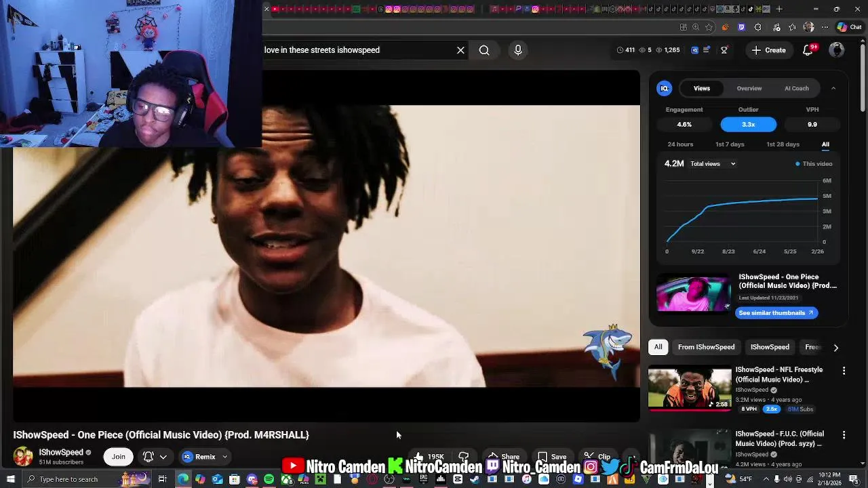Open the Copilot Chat sidebar
This screenshot has height=488, width=868.
[x=849, y=27]
